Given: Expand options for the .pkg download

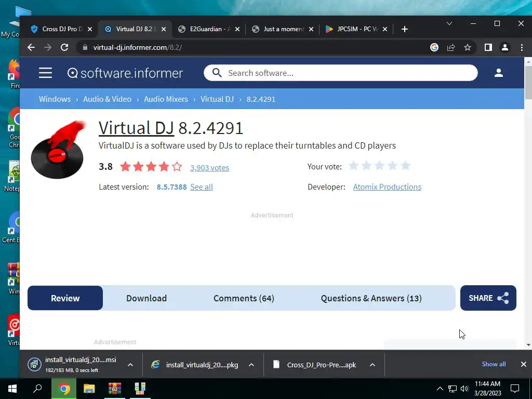Looking at the screenshot, I should [251, 365].
